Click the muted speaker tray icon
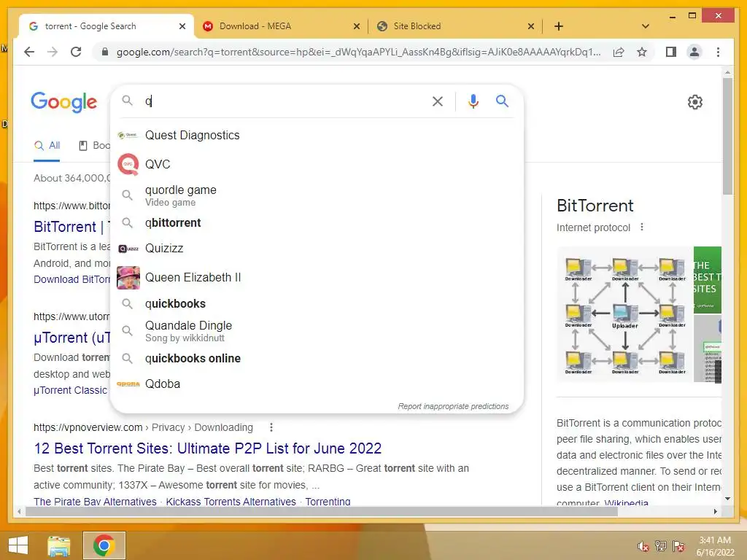 click(643, 546)
